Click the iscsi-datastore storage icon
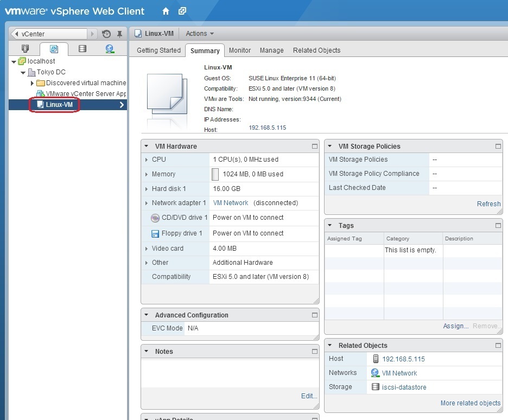This screenshot has height=420, width=508. 376,387
